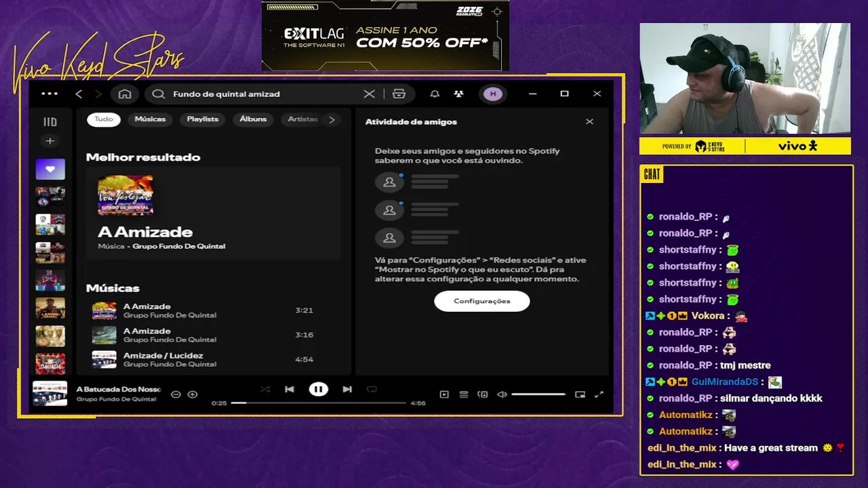The height and width of the screenshot is (488, 868).
Task: Open the top result A Amizade card
Action: coord(213,213)
